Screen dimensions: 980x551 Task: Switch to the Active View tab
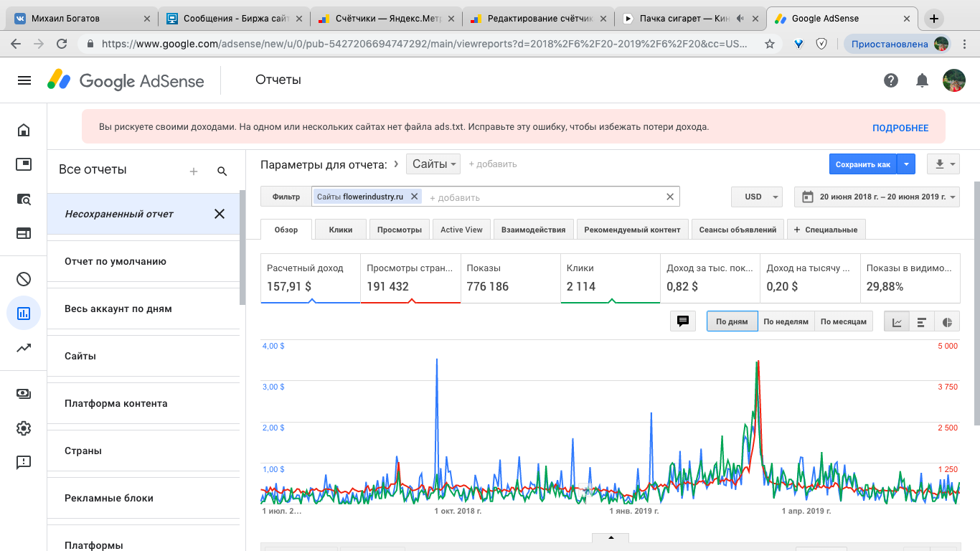pyautogui.click(x=461, y=230)
